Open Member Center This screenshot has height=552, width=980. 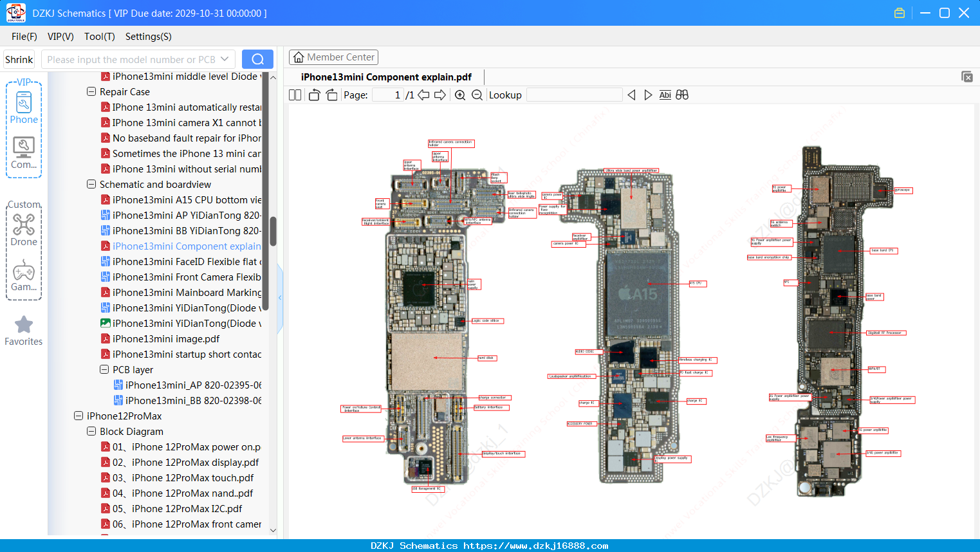click(x=333, y=57)
